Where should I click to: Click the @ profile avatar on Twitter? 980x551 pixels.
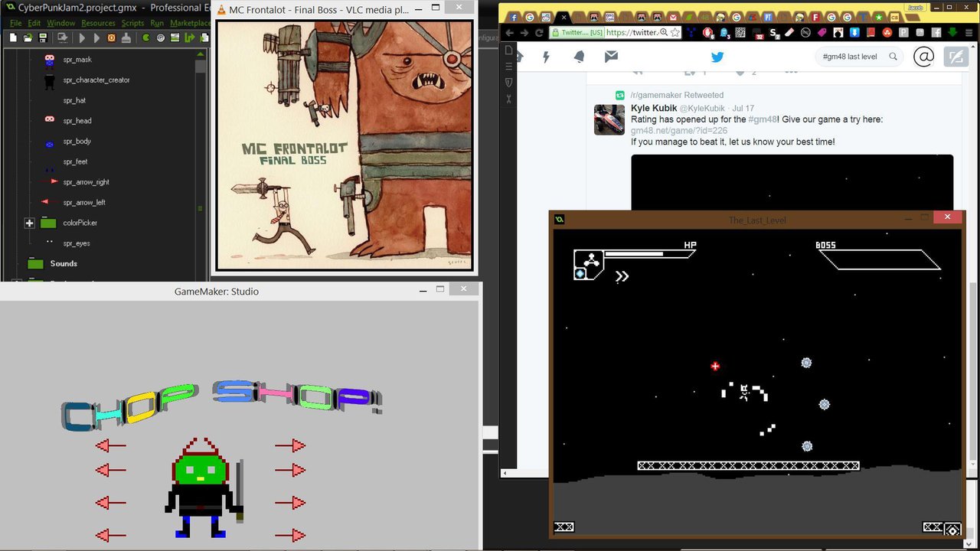[x=924, y=57]
